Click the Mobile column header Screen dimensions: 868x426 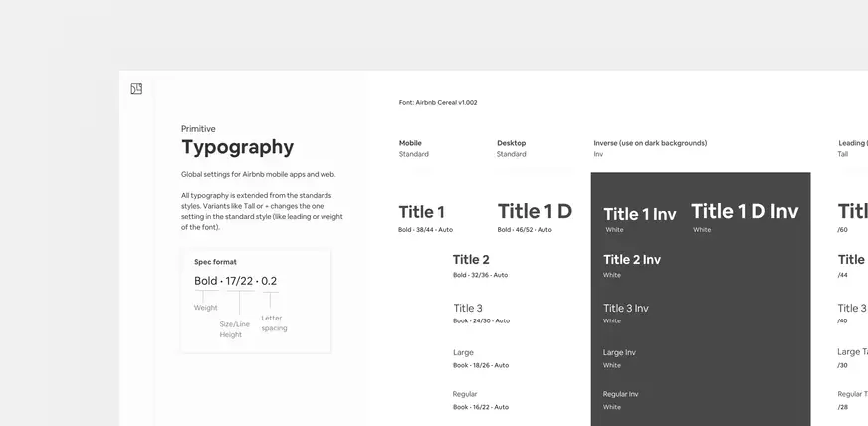point(410,143)
